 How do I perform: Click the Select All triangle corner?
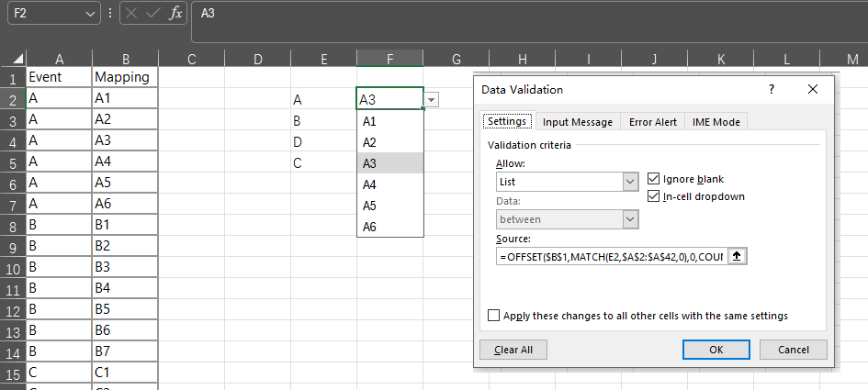[18, 59]
